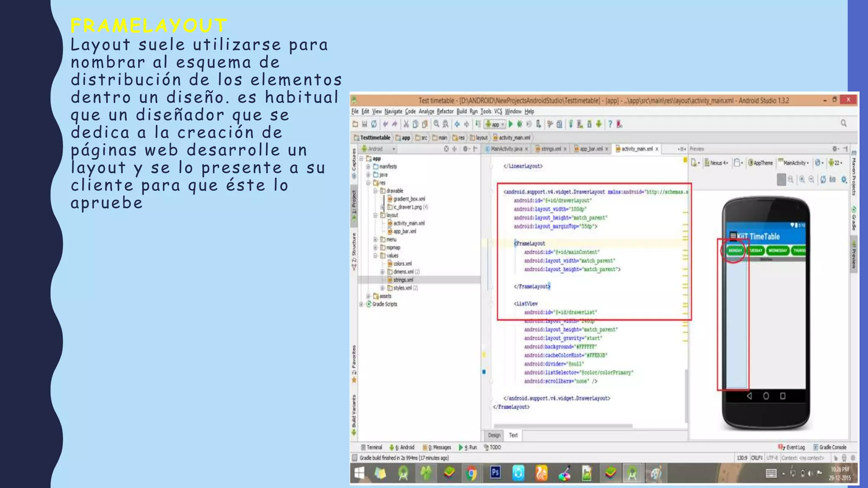The width and height of the screenshot is (868, 488).
Task: Click the Zoom Out icon in Preview
Action: (811, 180)
